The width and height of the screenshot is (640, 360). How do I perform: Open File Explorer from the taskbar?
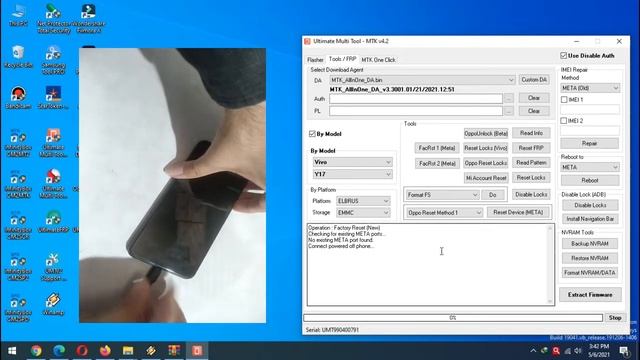(x=128, y=351)
